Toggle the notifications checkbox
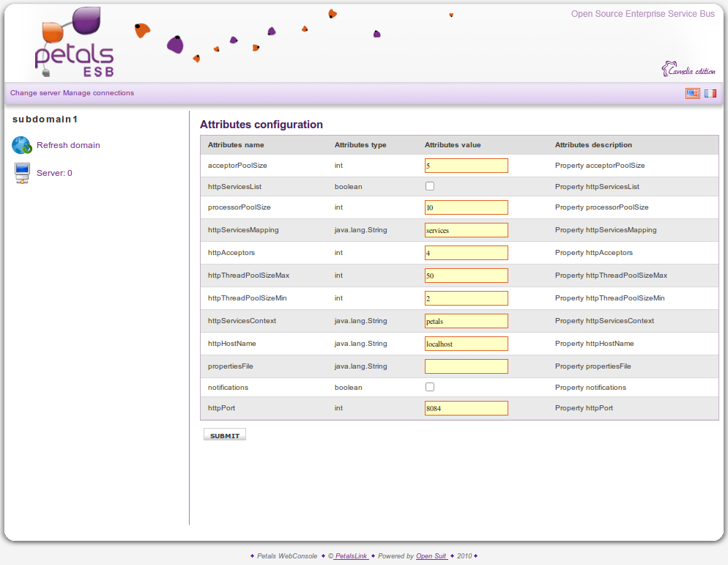 pos(430,387)
